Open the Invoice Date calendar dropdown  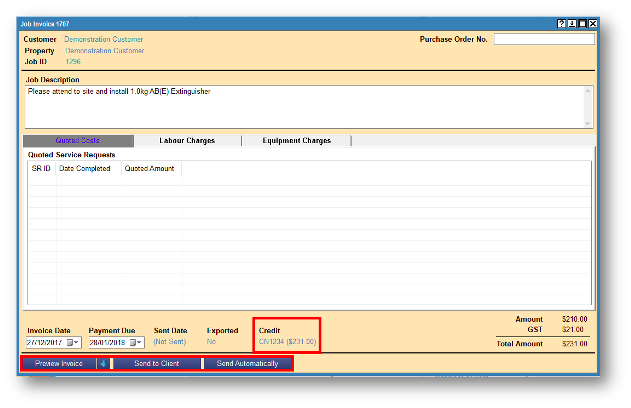tap(72, 342)
